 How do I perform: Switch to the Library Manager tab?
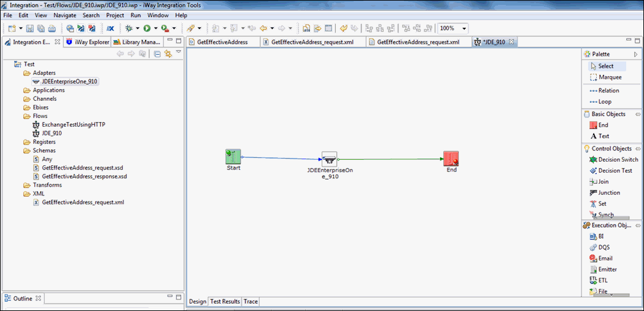138,42
